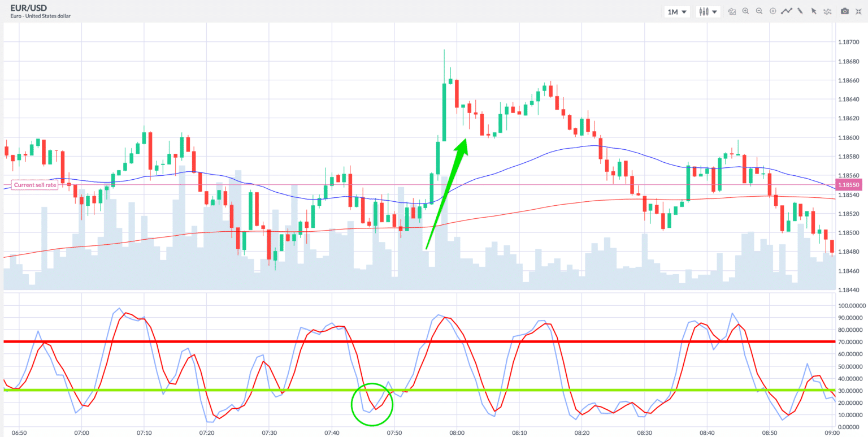Activate the cursor selection tool
This screenshot has height=437, width=868.
(814, 11)
